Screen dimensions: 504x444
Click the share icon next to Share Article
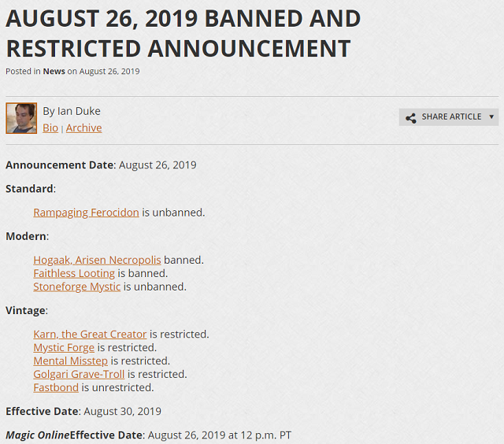point(411,118)
